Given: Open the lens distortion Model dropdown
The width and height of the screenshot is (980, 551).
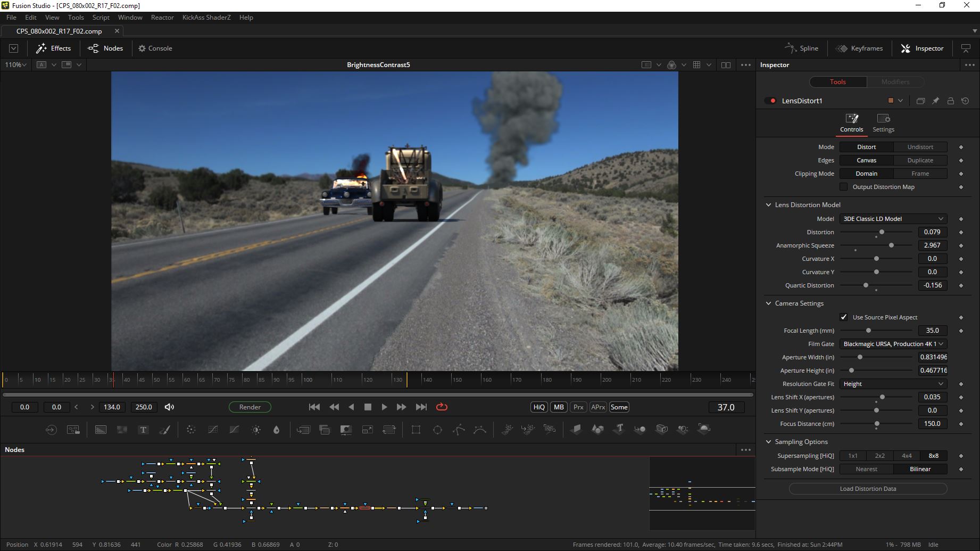Looking at the screenshot, I should [x=893, y=219].
